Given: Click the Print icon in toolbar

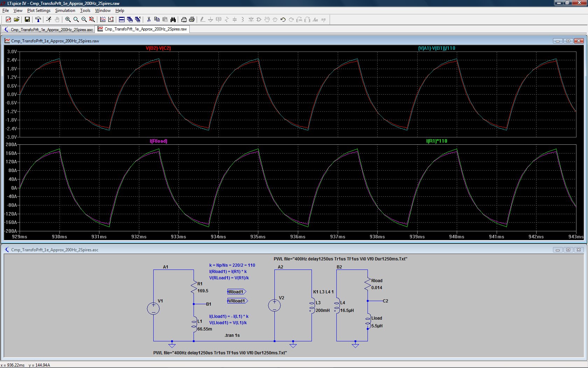Looking at the screenshot, I should (x=192, y=20).
